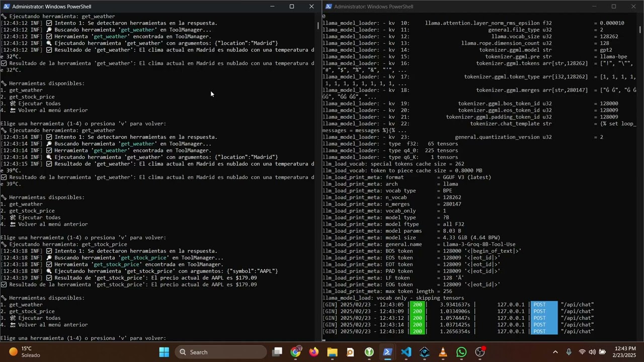Image resolution: width=644 pixels, height=362 pixels.
Task: Open Wi-Fi network settings in the tray
Action: tap(582, 352)
